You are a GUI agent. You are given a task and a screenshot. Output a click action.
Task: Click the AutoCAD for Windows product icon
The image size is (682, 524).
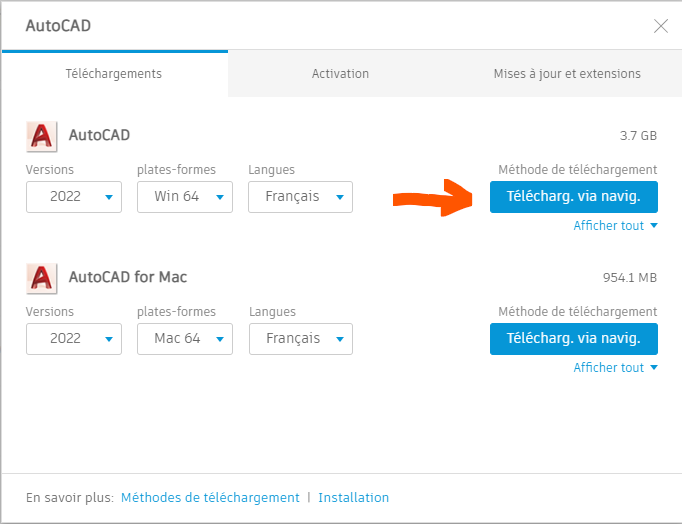tap(41, 135)
